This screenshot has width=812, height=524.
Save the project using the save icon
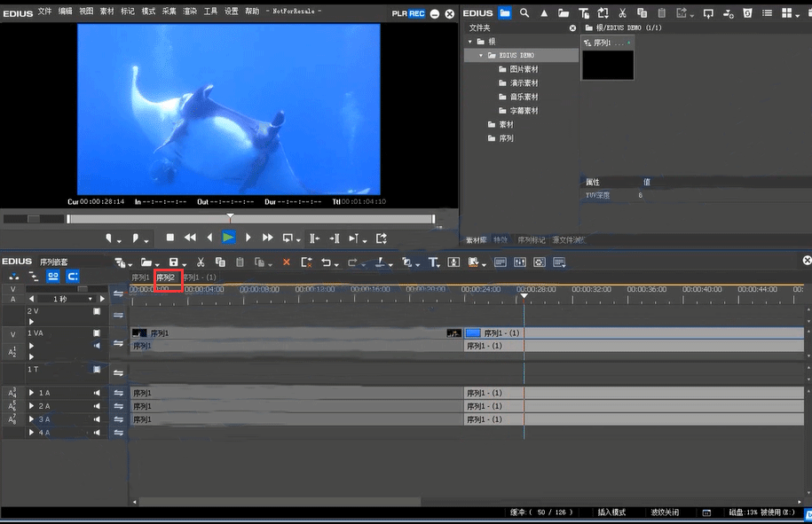[173, 262]
